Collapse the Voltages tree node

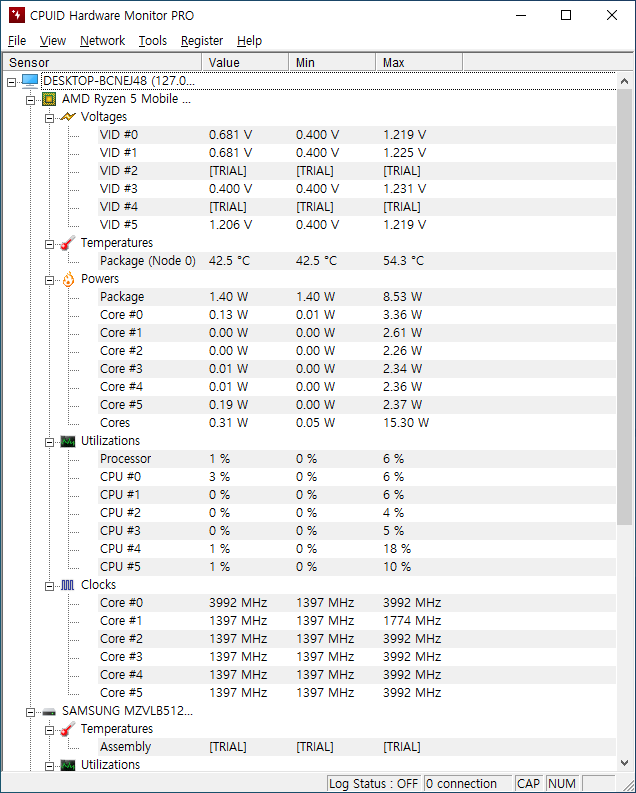(x=49, y=118)
